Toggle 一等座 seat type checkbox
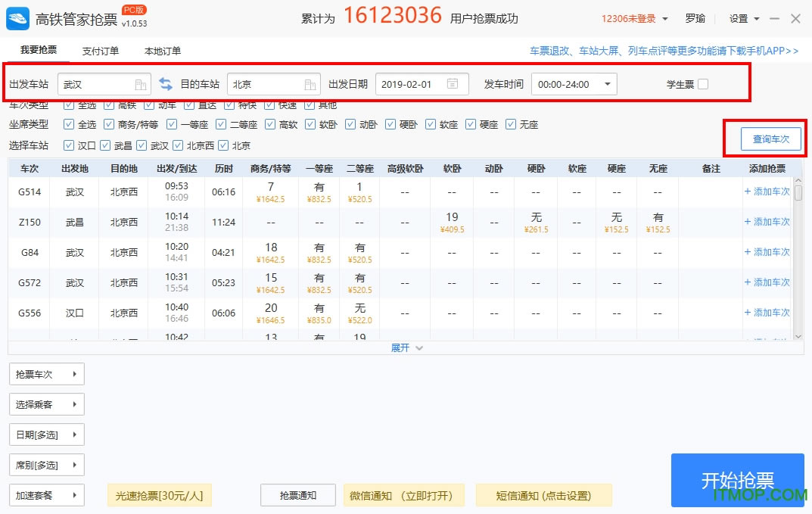Viewport: 812px width, 514px height. pos(172,124)
